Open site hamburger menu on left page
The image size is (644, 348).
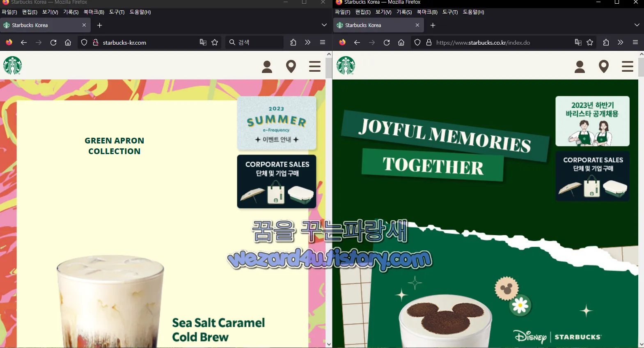(x=315, y=66)
